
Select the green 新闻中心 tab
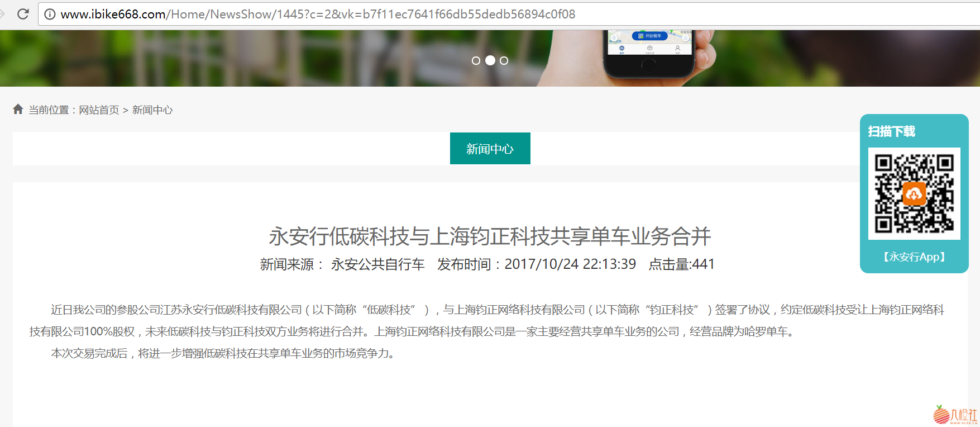[x=490, y=149]
